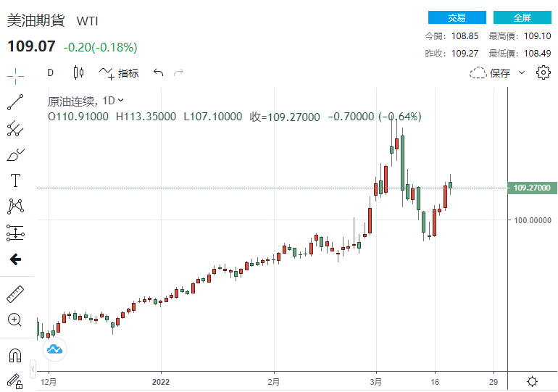Collapse the left drawing toolbar

[x=33, y=371]
